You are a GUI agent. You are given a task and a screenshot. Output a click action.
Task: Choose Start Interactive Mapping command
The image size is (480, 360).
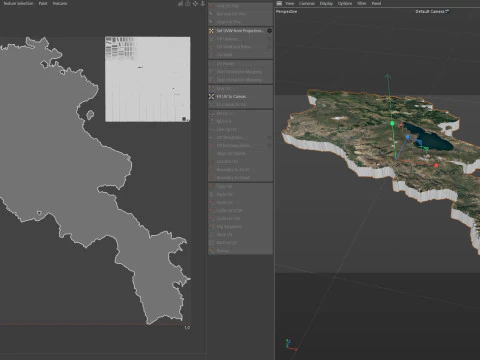pyautogui.click(x=239, y=72)
